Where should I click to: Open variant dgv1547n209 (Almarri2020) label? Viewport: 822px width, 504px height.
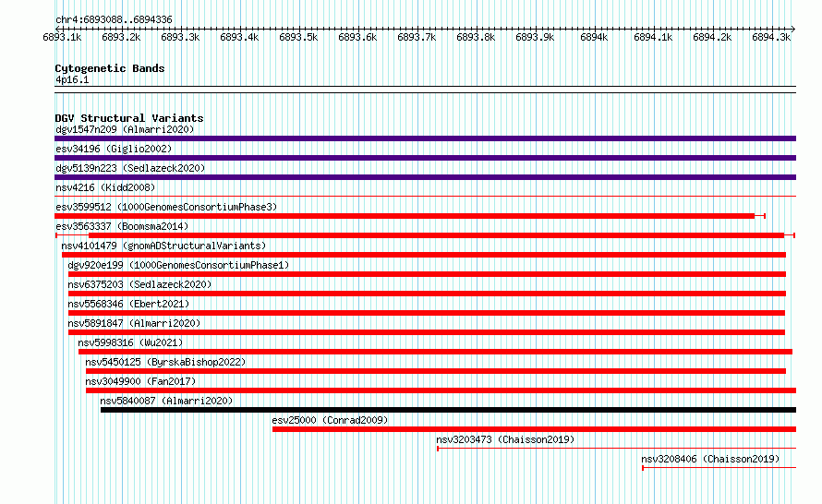125,129
